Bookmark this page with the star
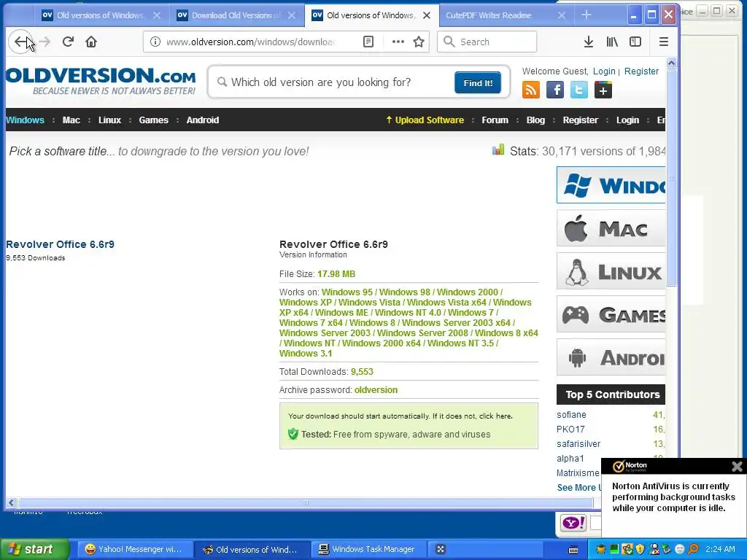Image resolution: width=747 pixels, height=560 pixels. pyautogui.click(x=419, y=42)
